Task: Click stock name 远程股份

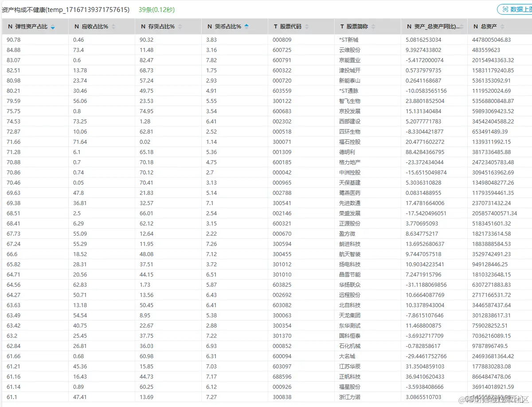Action: [350, 295]
